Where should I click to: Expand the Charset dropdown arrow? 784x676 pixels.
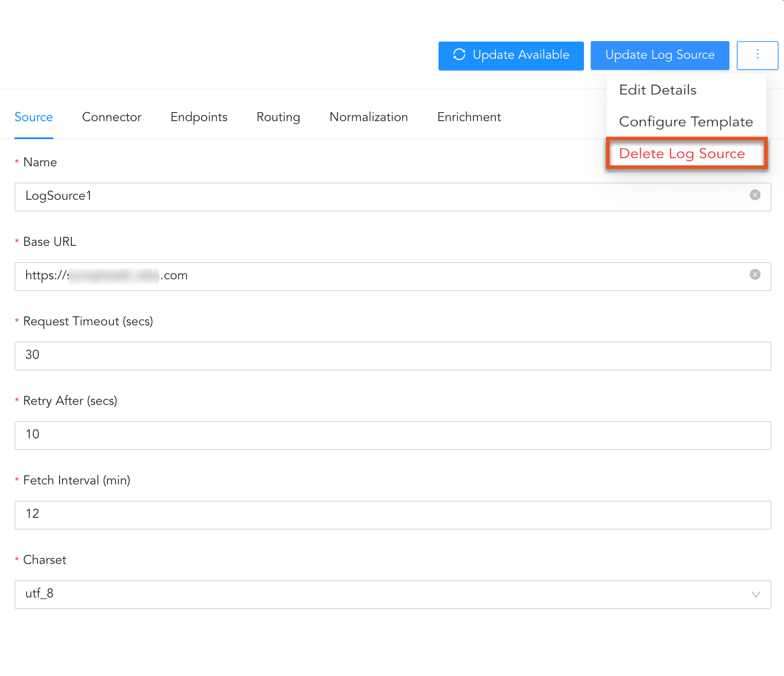click(x=756, y=594)
